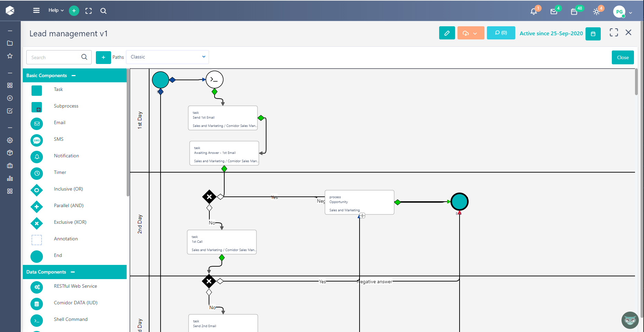Choose the Shell Command component icon
The width and height of the screenshot is (644, 332).
pos(37,320)
